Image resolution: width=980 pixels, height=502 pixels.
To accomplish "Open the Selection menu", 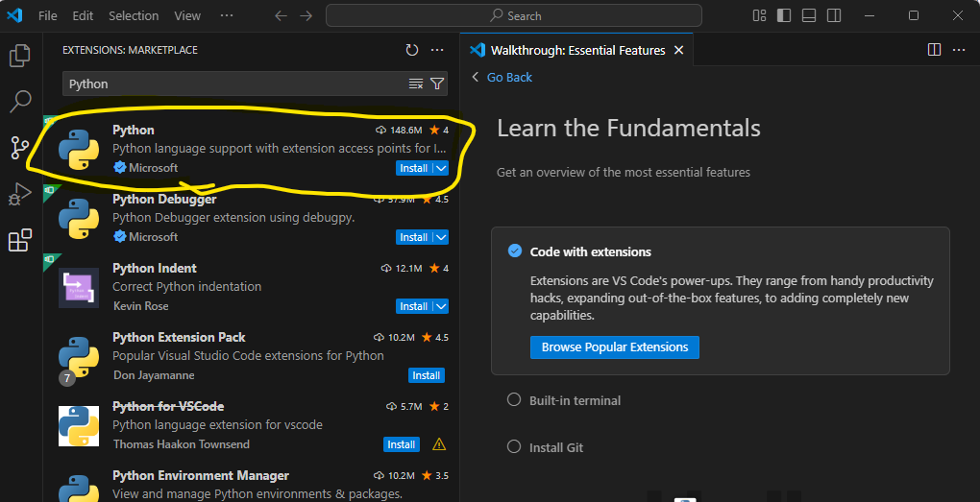I will [x=134, y=15].
